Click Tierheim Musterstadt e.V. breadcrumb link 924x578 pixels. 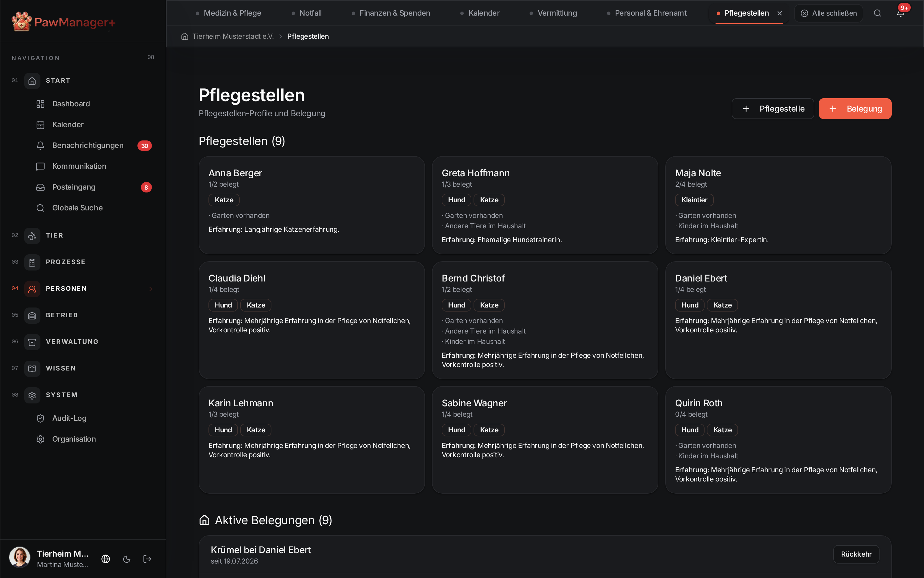pyautogui.click(x=233, y=36)
